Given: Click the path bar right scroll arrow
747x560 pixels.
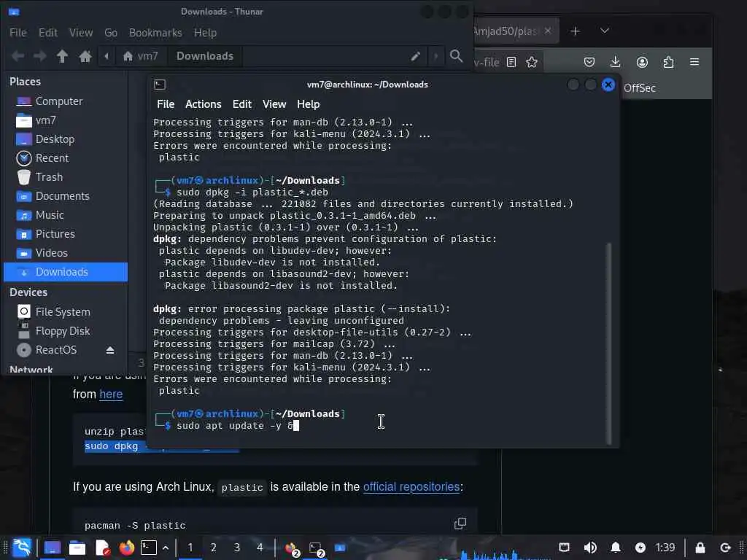Looking at the screenshot, I should (436, 56).
